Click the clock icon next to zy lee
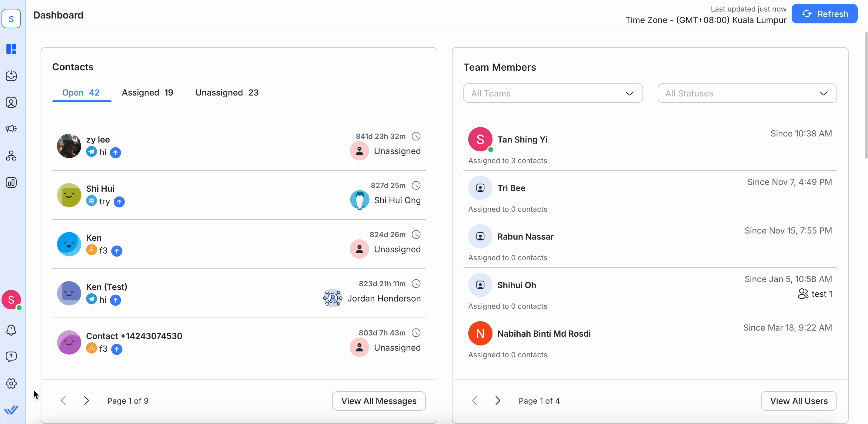 click(x=416, y=136)
